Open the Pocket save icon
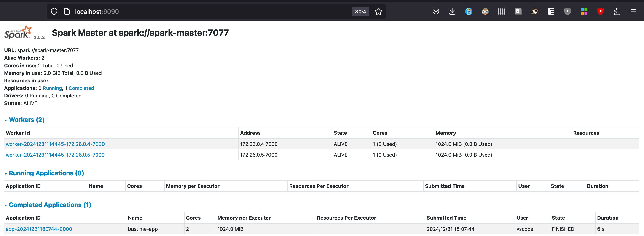The width and height of the screenshot is (644, 236). (436, 11)
